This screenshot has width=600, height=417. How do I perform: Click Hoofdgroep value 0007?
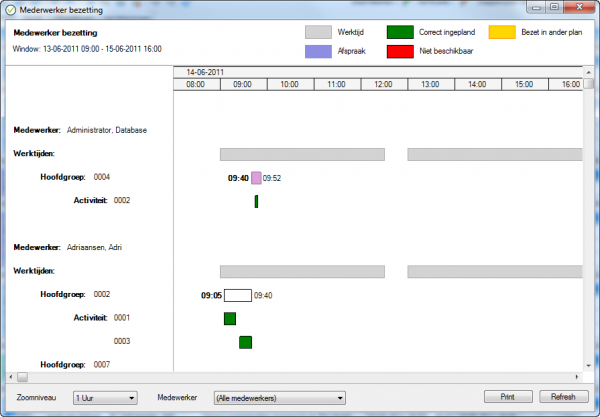coord(102,365)
